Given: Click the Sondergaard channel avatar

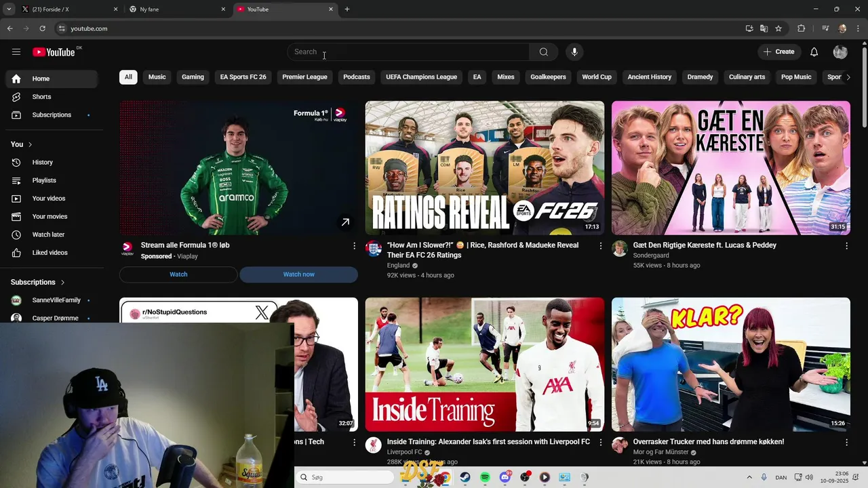Looking at the screenshot, I should [620, 249].
